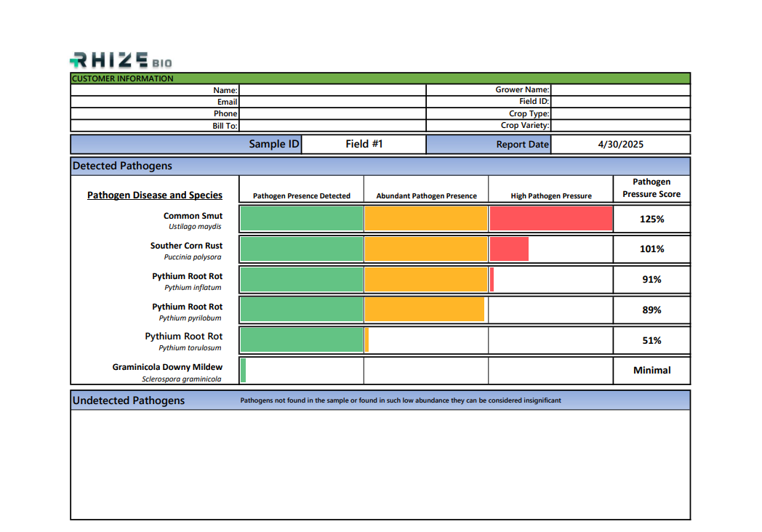Image resolution: width=762 pixels, height=532 pixels.
Task: Select the Name input field
Action: click(332, 90)
